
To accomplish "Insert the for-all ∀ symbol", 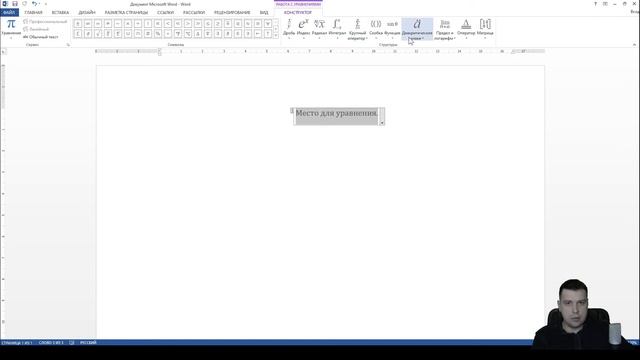I will [268, 24].
